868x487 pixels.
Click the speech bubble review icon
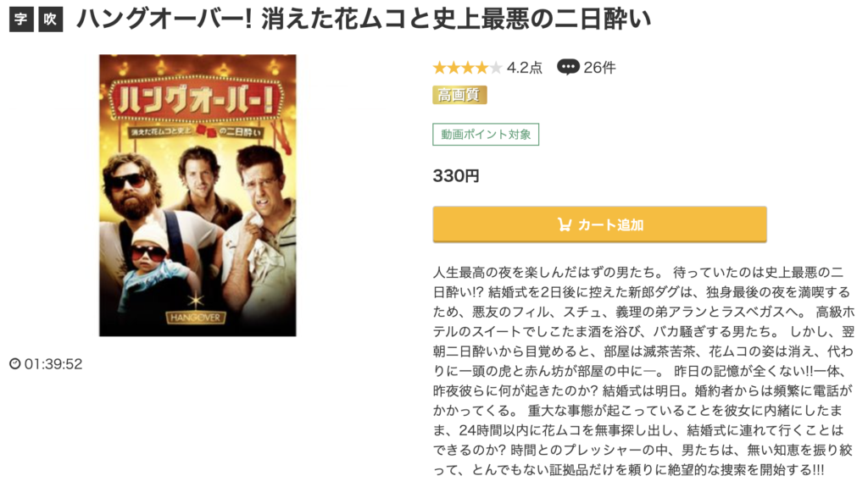(568, 67)
